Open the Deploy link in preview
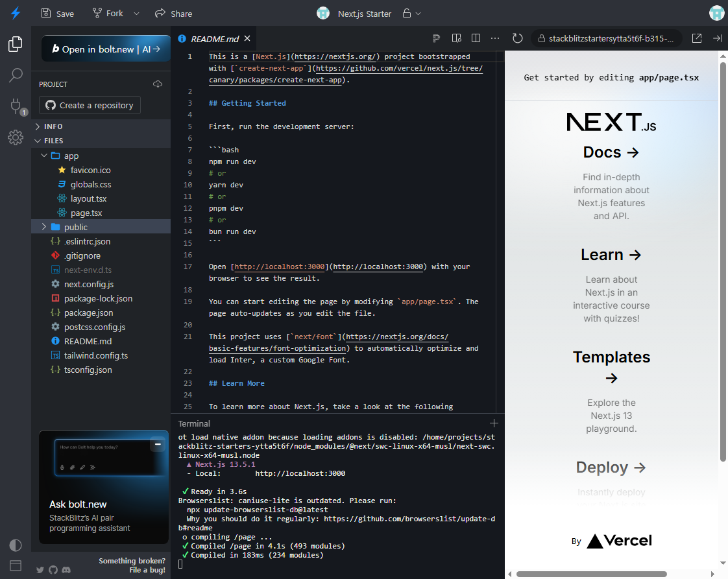Screen dimensions: 728x579 tap(611, 467)
